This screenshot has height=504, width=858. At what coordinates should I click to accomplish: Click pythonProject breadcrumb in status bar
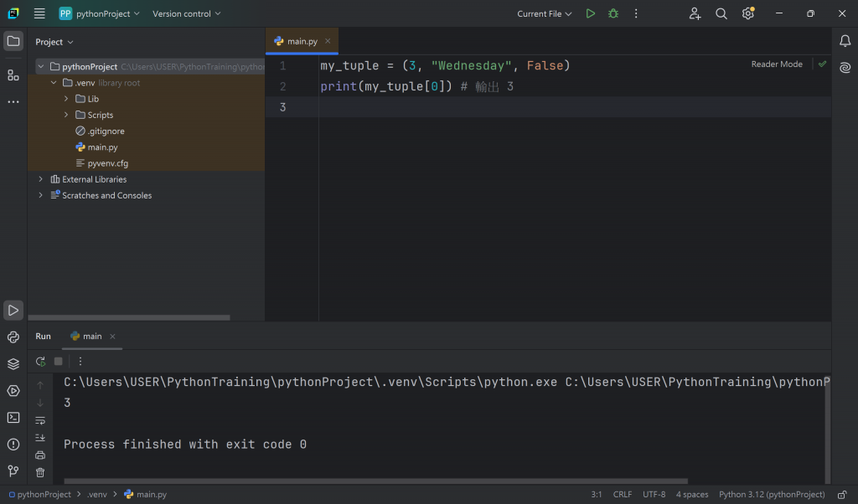pyautogui.click(x=39, y=495)
